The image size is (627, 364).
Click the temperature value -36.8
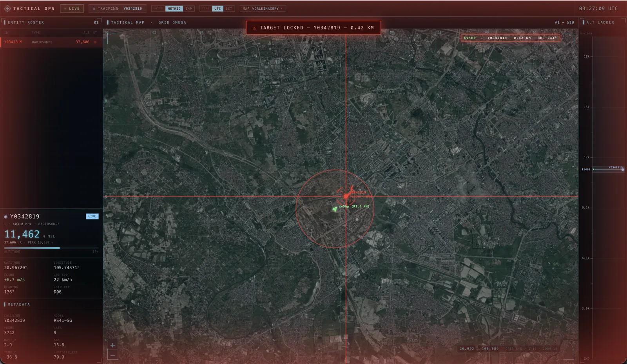coord(11,357)
